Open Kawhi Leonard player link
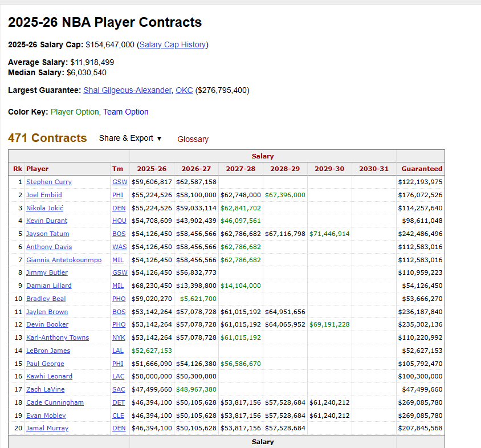Viewport: 481px width, 448px height. [50, 376]
